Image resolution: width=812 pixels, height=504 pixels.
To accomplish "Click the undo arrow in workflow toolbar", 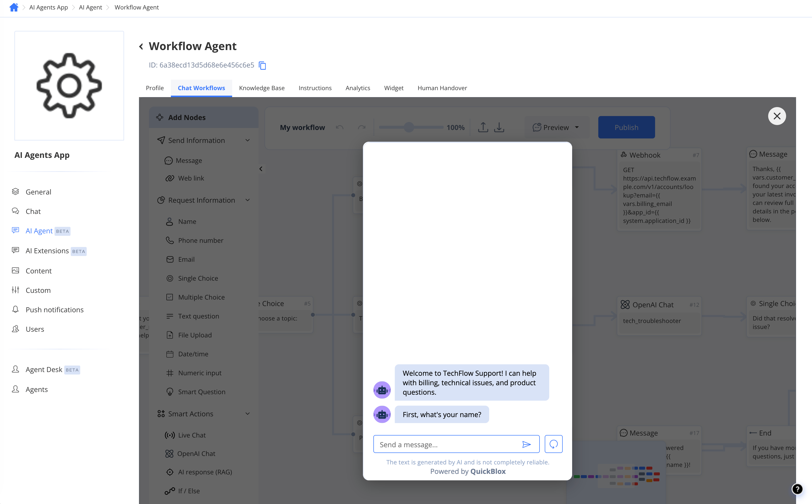I will (x=340, y=127).
